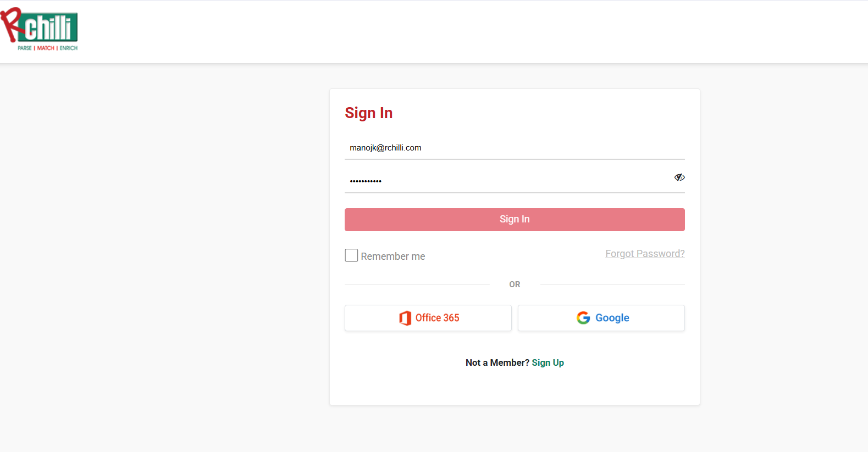Focus the masked password field

coord(509,180)
